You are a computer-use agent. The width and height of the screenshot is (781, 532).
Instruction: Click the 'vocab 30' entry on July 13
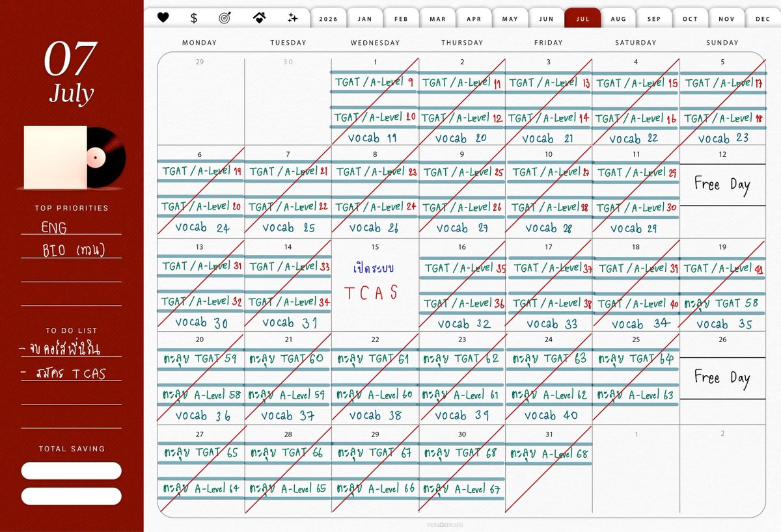point(201,322)
